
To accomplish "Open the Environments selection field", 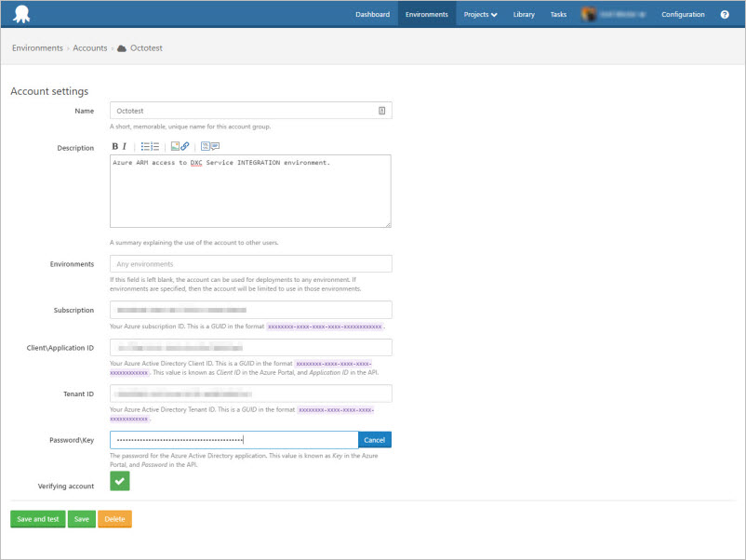I will [250, 264].
